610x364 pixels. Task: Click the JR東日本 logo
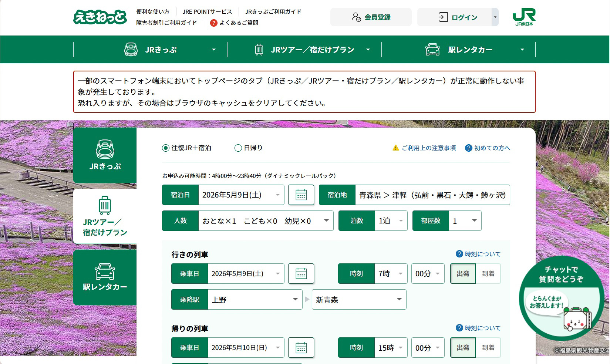pyautogui.click(x=525, y=17)
